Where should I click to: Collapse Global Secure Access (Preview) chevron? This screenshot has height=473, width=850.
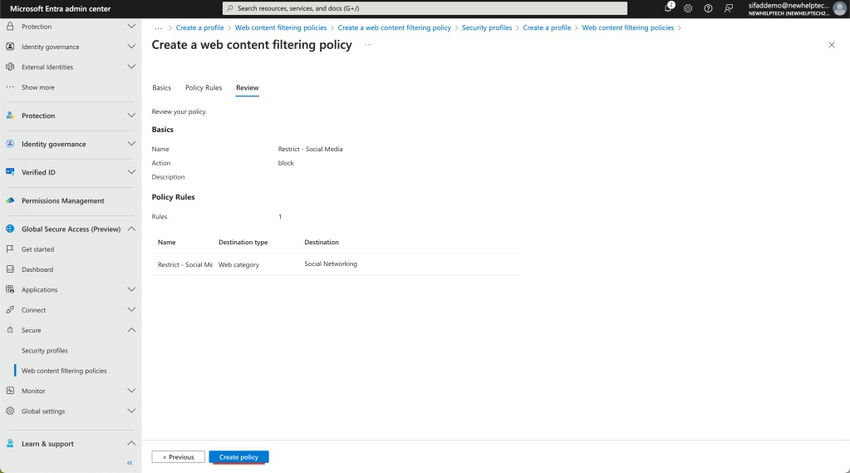131,229
